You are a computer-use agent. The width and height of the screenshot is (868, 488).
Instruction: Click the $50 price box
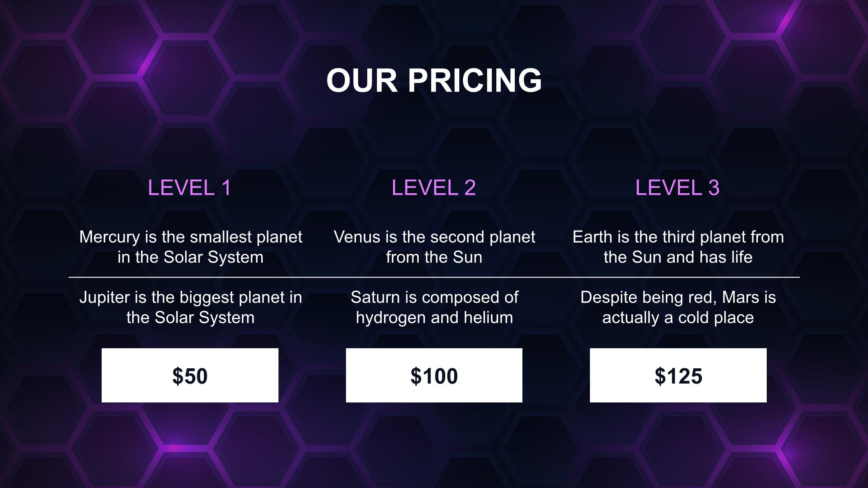[x=190, y=375]
